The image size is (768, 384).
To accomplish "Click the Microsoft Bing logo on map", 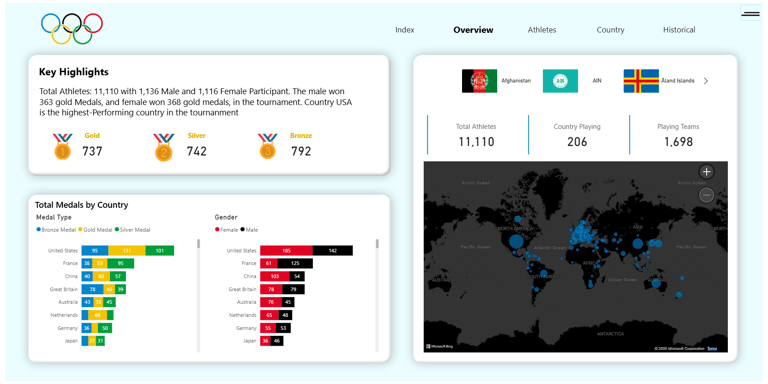I will [439, 347].
